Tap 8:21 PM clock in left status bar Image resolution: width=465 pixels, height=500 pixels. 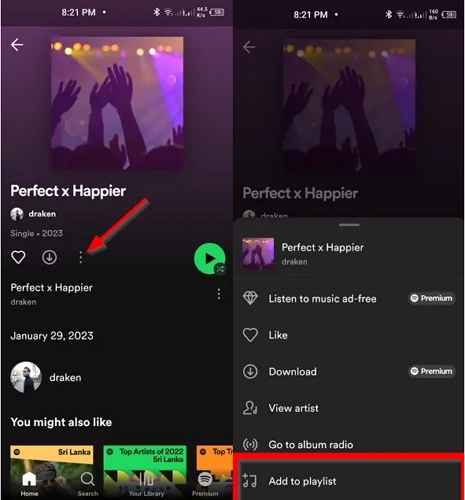tap(78, 12)
